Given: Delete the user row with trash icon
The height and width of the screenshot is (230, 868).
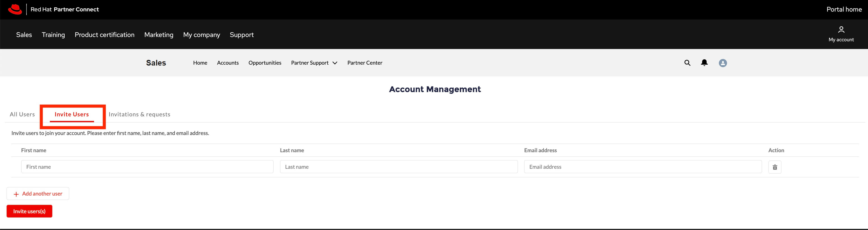Looking at the screenshot, I should click(x=774, y=167).
